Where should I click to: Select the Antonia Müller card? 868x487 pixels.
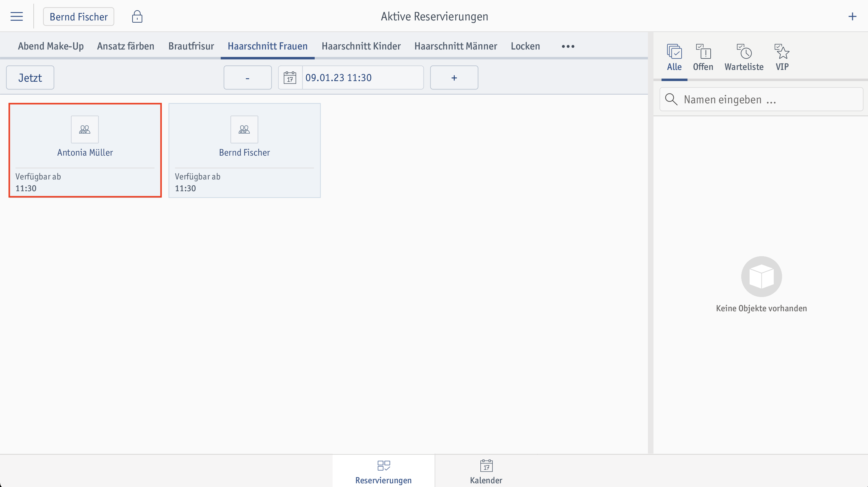point(85,150)
